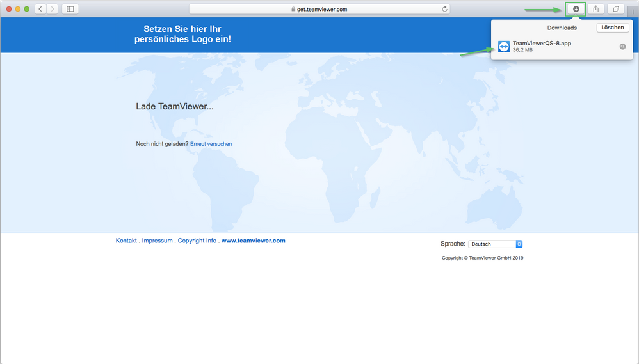The width and height of the screenshot is (639, 364).
Task: Click the address bar showing get.teamviewer.com
Action: click(x=319, y=9)
